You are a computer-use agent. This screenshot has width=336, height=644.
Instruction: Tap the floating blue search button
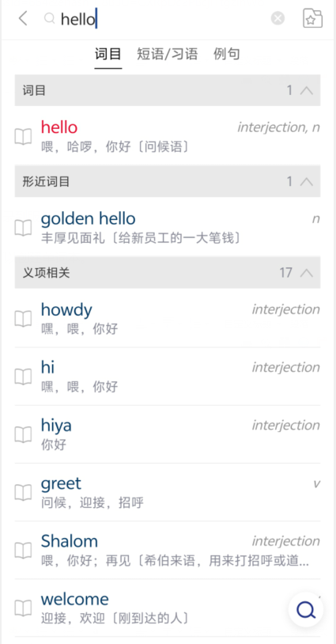(x=306, y=609)
